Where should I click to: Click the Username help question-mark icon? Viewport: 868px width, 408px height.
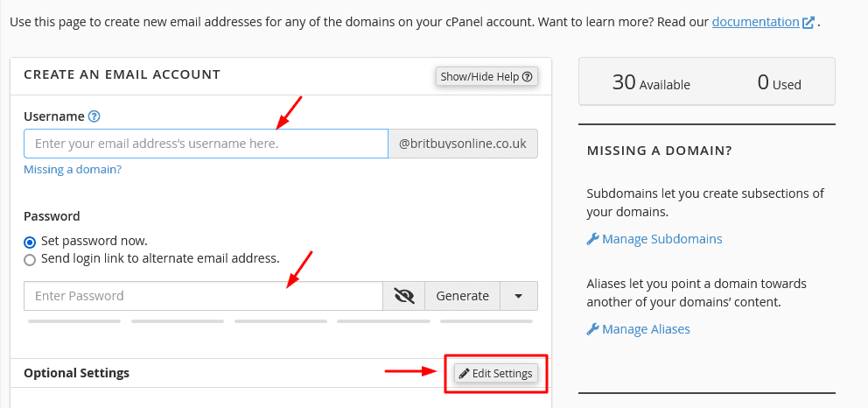pos(94,116)
